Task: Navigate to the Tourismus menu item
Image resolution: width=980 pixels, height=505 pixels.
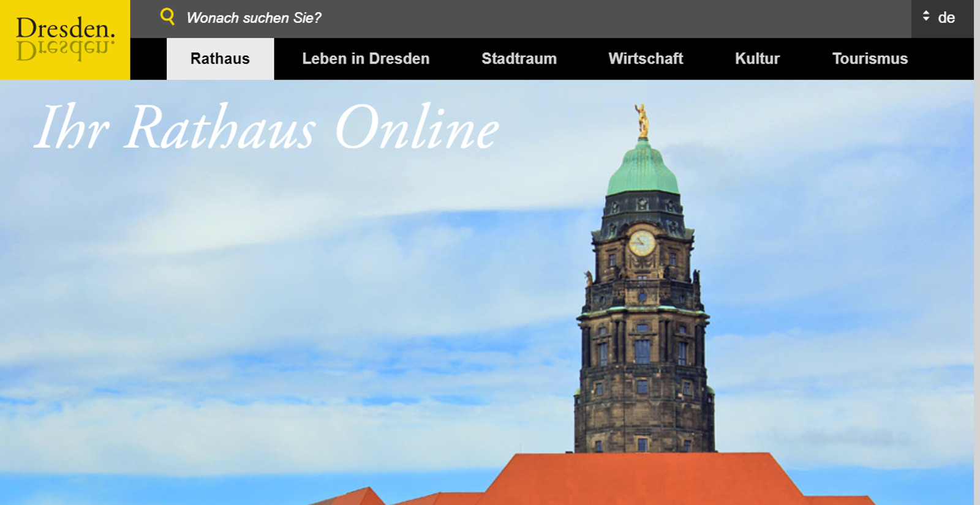Action: click(870, 59)
